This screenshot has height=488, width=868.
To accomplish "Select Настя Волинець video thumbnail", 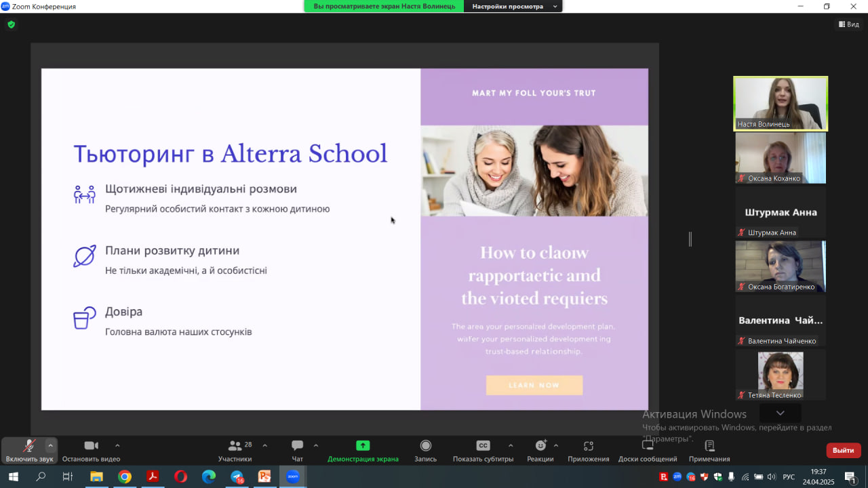I will (x=781, y=103).
